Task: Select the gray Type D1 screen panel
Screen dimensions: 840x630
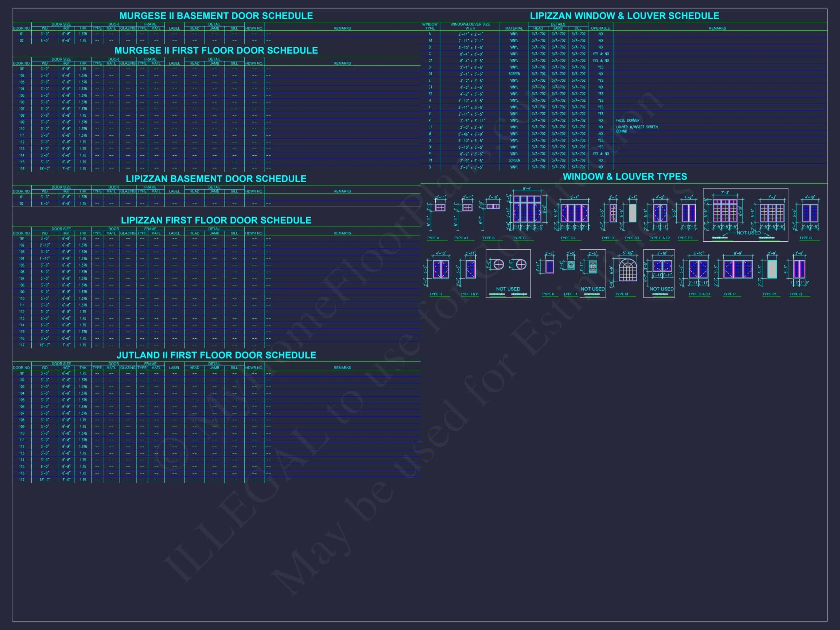Action: [x=632, y=213]
